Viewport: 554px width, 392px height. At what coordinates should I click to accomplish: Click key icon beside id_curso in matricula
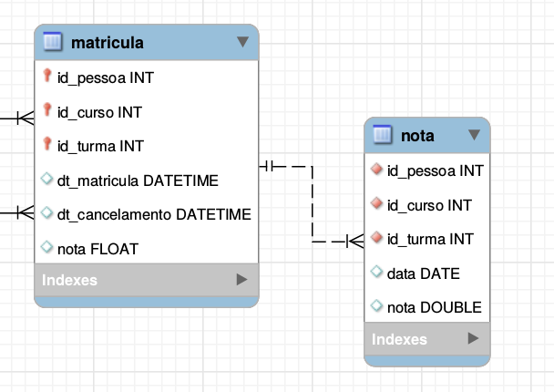point(48,111)
